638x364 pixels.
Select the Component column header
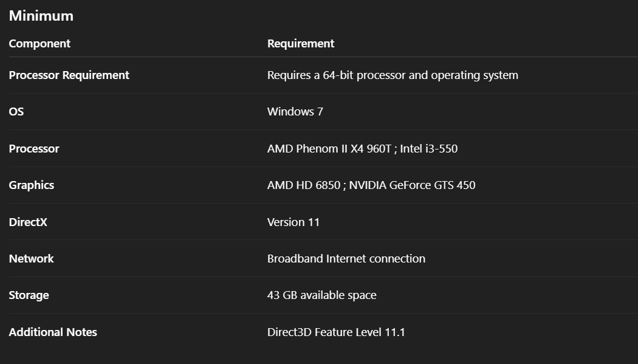coord(39,44)
